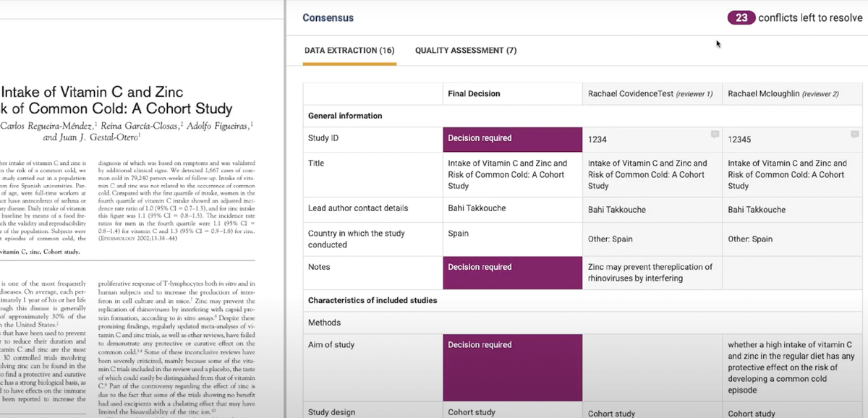Select reviewer 2 Study ID value 12345

click(x=741, y=139)
